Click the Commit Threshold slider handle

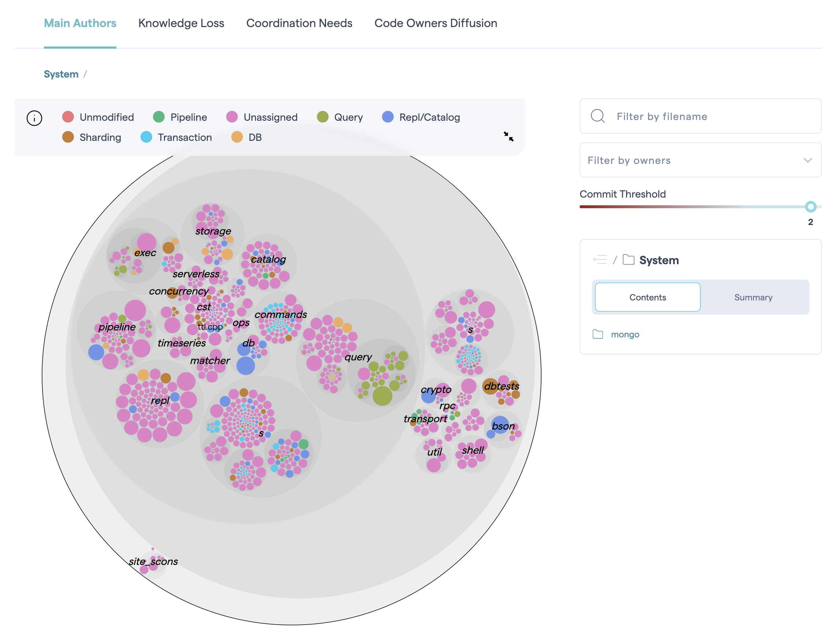coord(810,207)
